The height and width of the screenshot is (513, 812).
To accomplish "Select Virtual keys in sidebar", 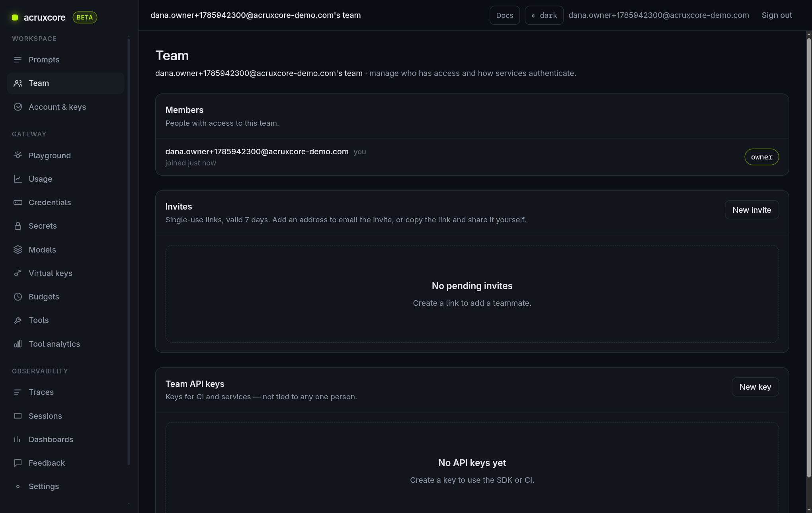I will coord(66,273).
